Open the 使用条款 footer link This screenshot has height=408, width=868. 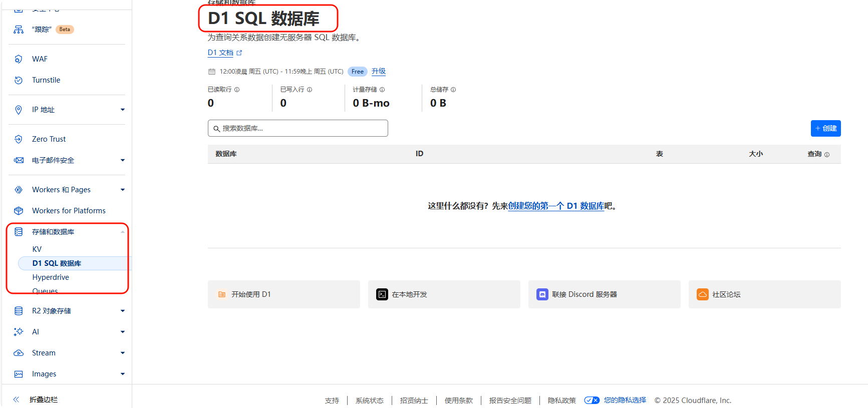(459, 400)
